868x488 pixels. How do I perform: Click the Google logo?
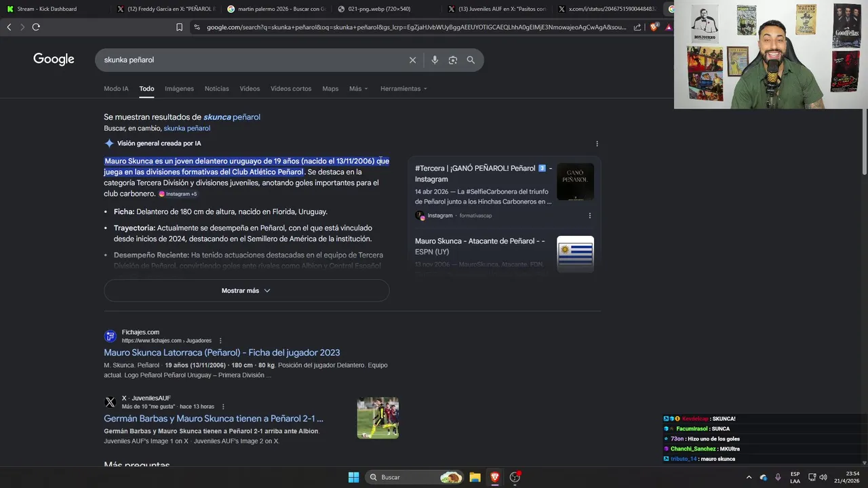pyautogui.click(x=54, y=60)
